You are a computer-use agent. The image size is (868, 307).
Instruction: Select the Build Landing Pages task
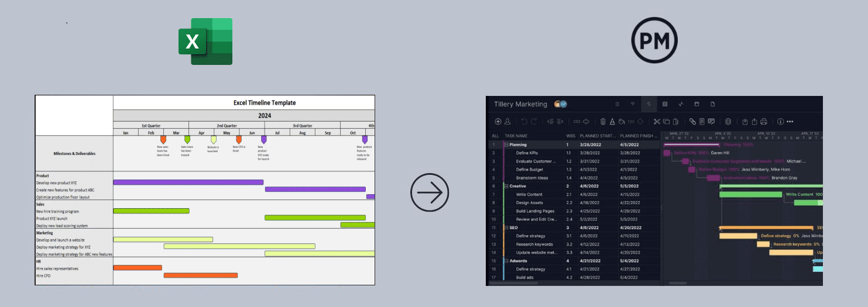tap(535, 211)
